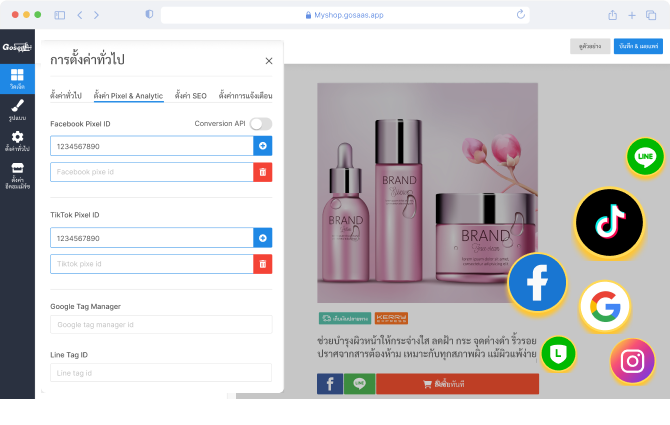Click the floating LINE chat icon
The height and width of the screenshot is (425, 670).
click(645, 156)
